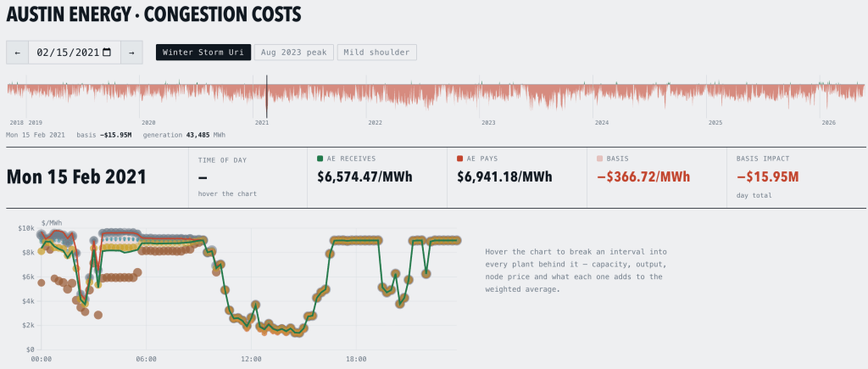Click the pink Basis legend square
The width and height of the screenshot is (868, 369).
599,159
